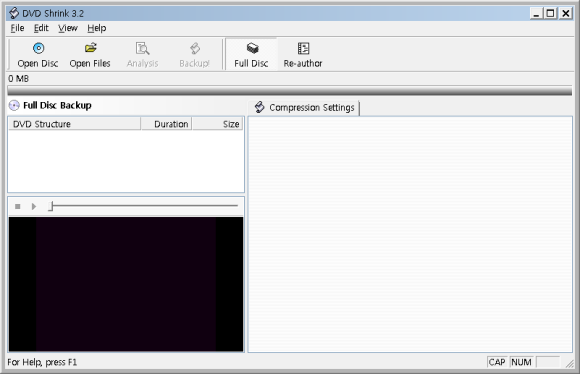This screenshot has height=374, width=580.
Task: Click the Size column header
Action: pos(218,124)
